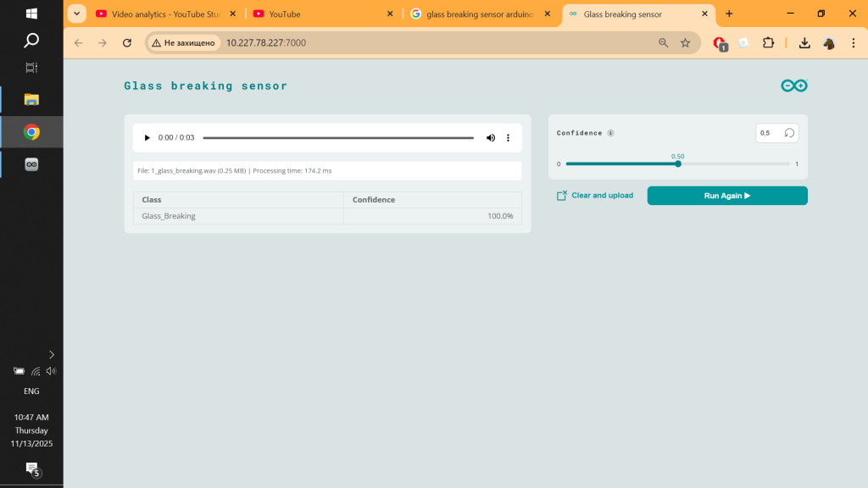Open the Chrome three-dot menu
Screen dimensions: 868x488
pyautogui.click(x=853, y=42)
